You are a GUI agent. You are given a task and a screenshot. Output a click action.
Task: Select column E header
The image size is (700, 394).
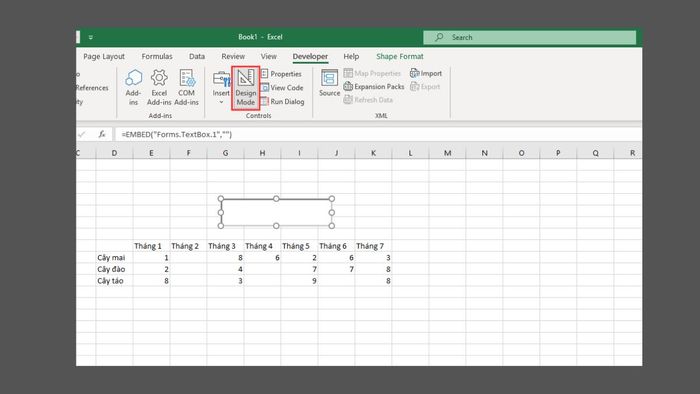pyautogui.click(x=151, y=153)
